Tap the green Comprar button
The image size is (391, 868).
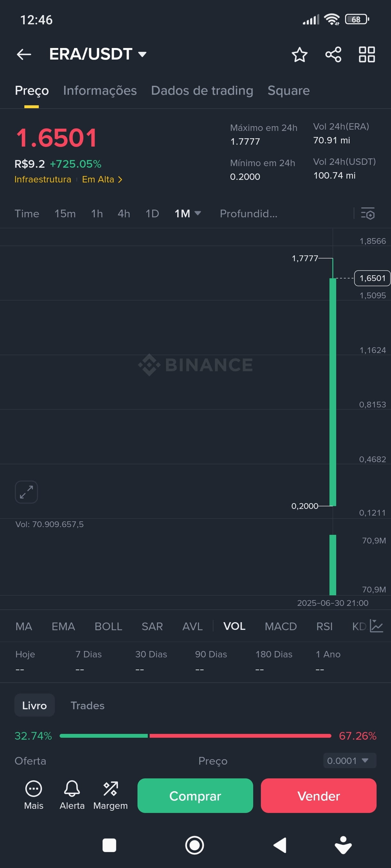195,796
